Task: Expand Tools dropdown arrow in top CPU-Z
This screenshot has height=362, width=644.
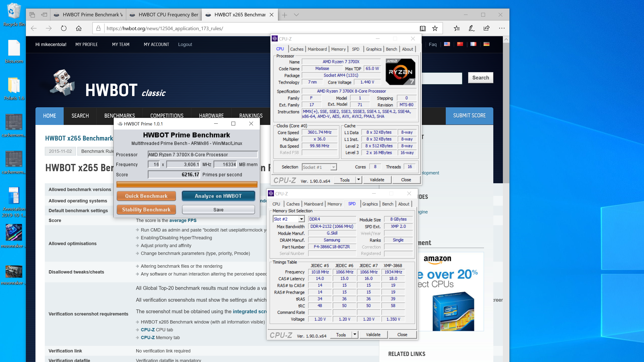Action: pos(358,180)
